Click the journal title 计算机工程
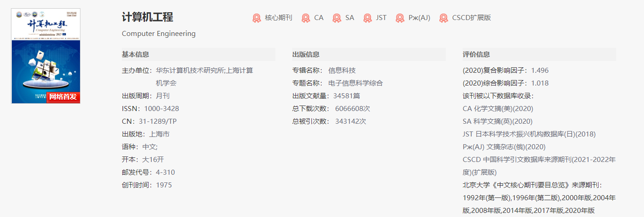Viewport: 644px width, 217px height. [148, 17]
